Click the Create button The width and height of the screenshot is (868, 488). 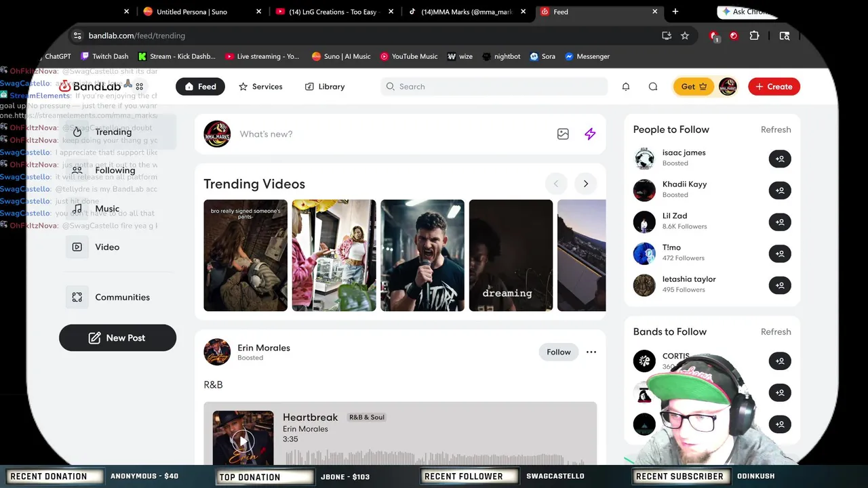[x=774, y=87]
